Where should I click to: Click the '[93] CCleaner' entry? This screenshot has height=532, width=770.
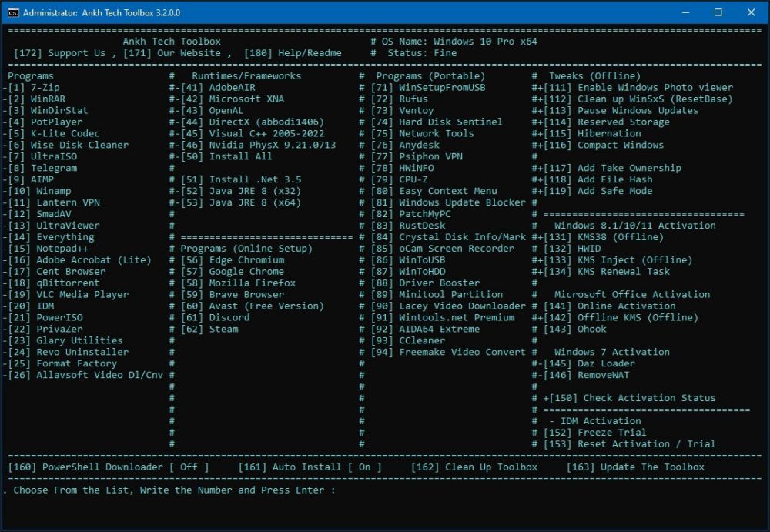pyautogui.click(x=408, y=340)
